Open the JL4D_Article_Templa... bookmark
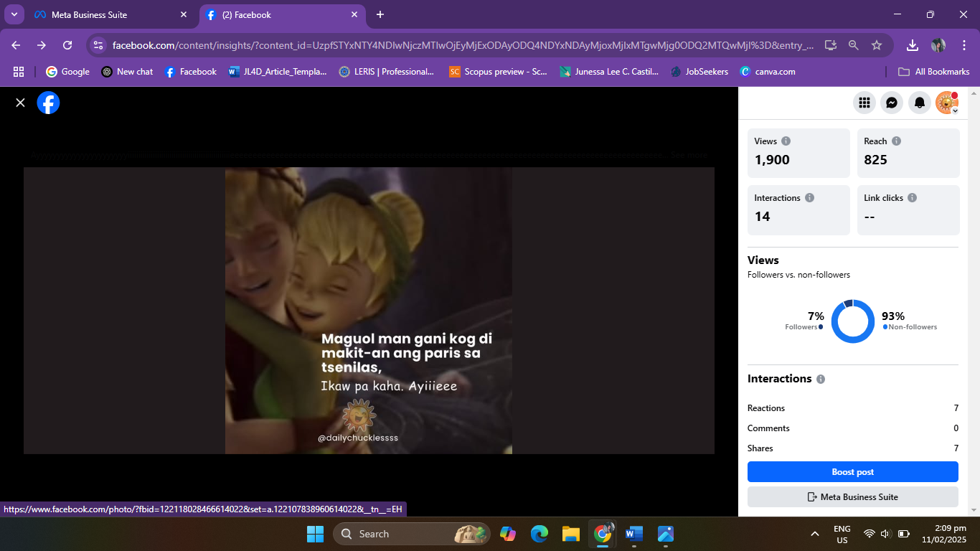The height and width of the screenshot is (551, 980). point(278,72)
